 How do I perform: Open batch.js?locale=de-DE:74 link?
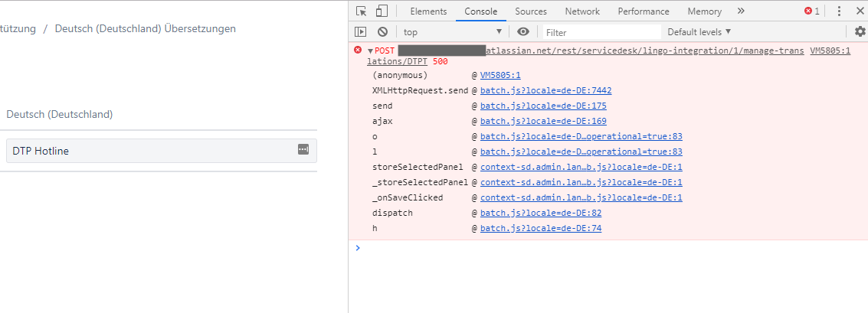[x=541, y=228]
